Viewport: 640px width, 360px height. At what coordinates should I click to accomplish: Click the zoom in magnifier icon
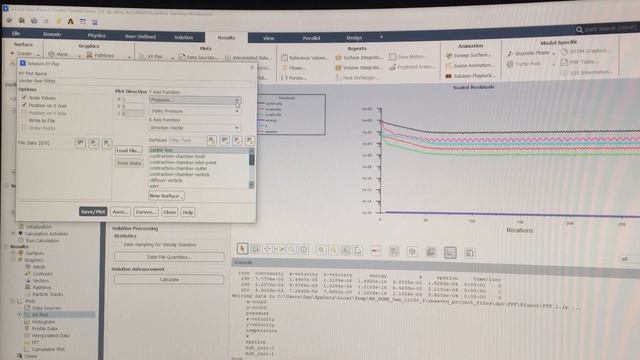(x=321, y=250)
